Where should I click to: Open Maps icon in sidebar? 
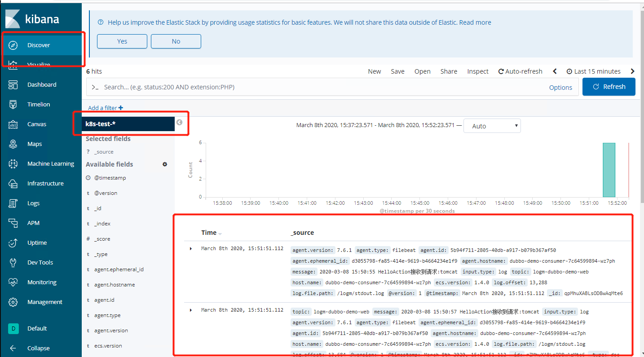pyautogui.click(x=13, y=144)
